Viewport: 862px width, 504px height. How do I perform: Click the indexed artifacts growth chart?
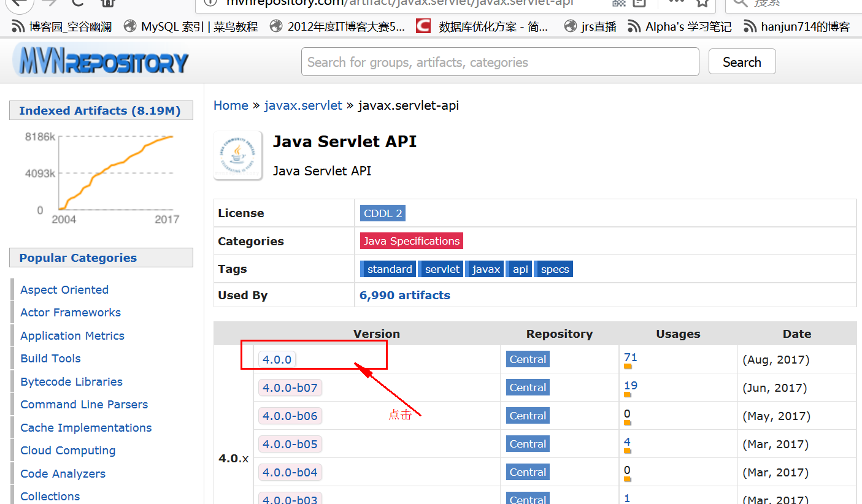pyautogui.click(x=101, y=177)
